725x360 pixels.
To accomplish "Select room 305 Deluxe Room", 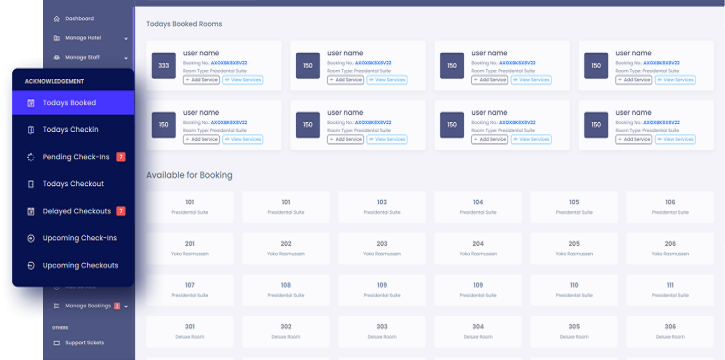I will 574,332.
